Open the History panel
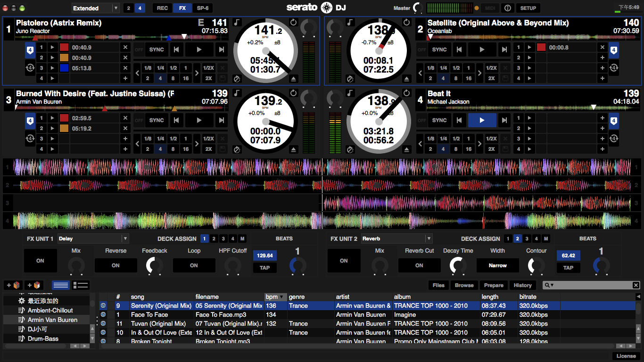Screen dimensions: 644x362 click(x=522, y=285)
